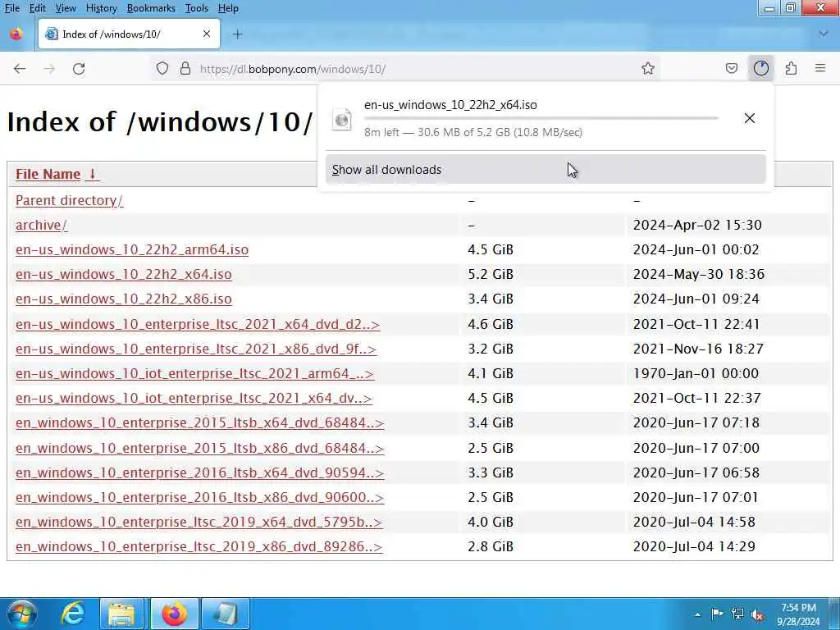This screenshot has height=630, width=840.
Task: Open enterprise_ltsc_2021_x86_dvd_9f link
Action: click(196, 349)
